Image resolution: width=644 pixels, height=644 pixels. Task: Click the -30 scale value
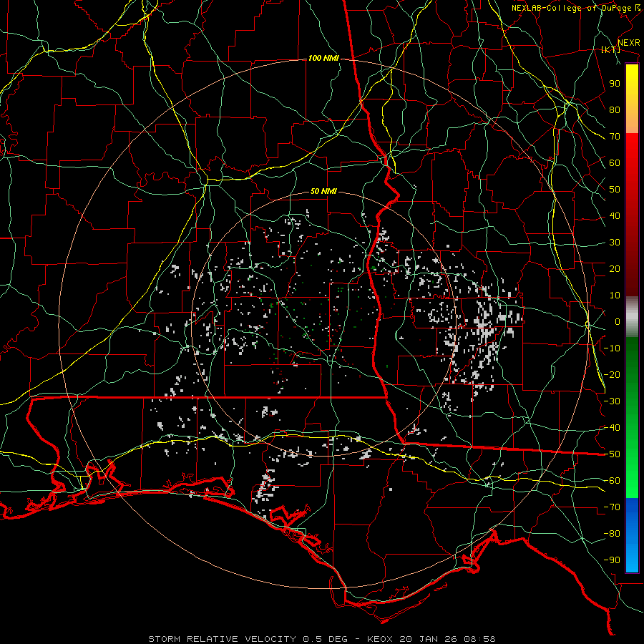(612, 401)
